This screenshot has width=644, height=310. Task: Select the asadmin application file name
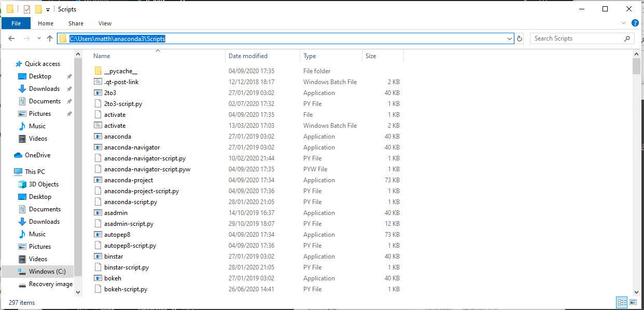pos(116,213)
